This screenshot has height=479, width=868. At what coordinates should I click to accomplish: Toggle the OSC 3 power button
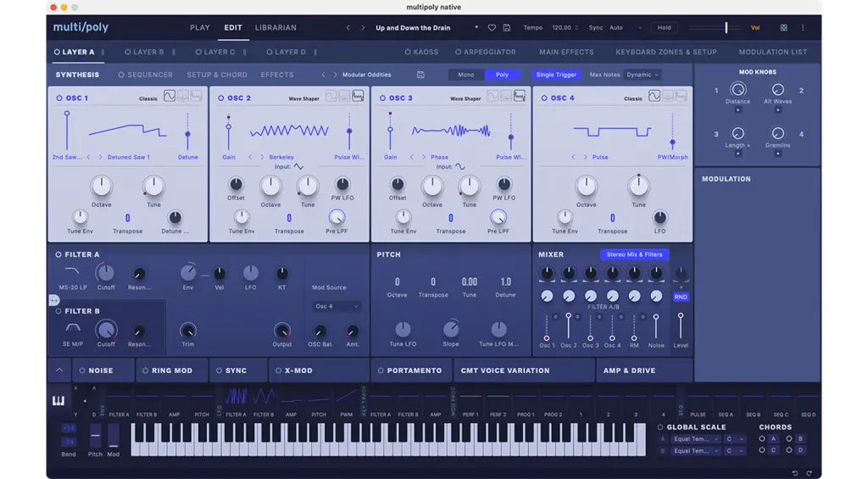(382, 98)
